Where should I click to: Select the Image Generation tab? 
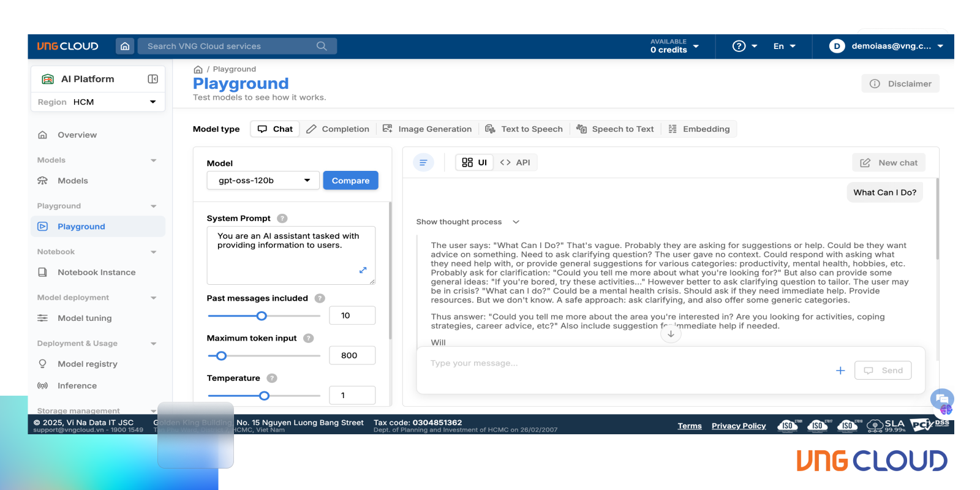point(427,129)
